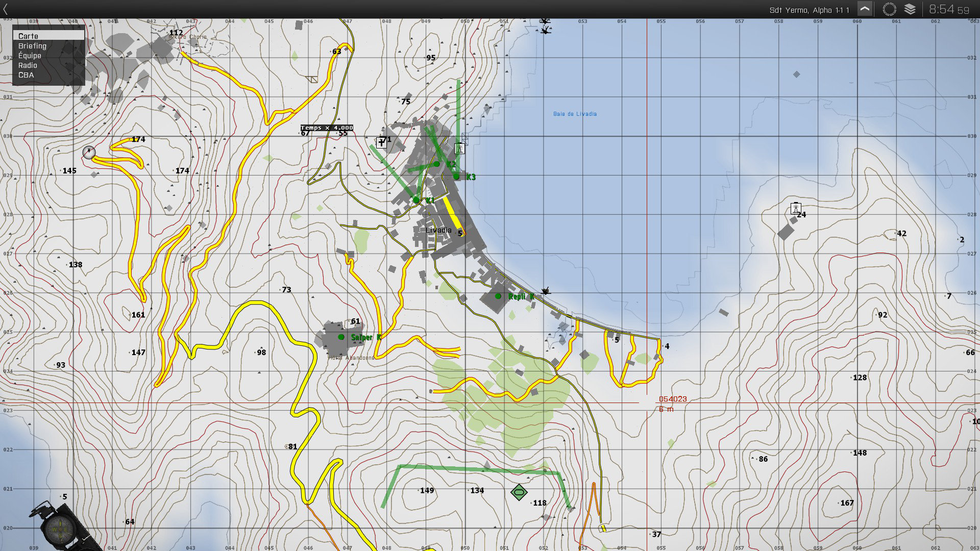The width and height of the screenshot is (980, 551).
Task: Click the K3 green marker dot
Action: coord(456,177)
